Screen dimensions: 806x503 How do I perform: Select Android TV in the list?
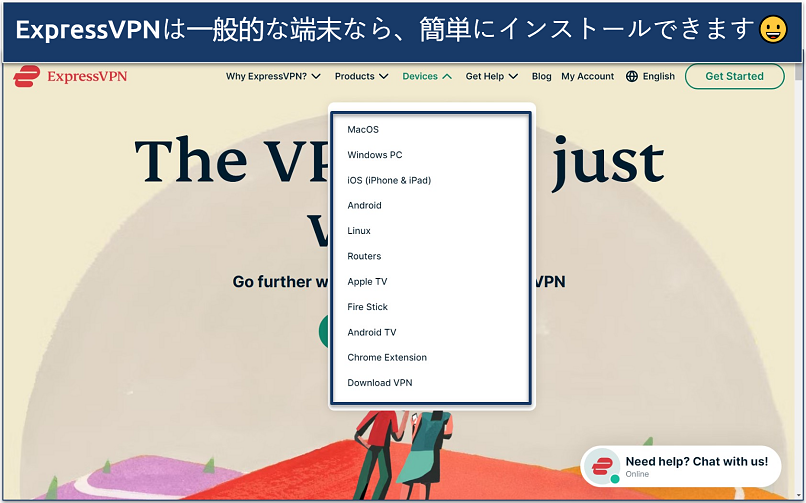pyautogui.click(x=371, y=332)
